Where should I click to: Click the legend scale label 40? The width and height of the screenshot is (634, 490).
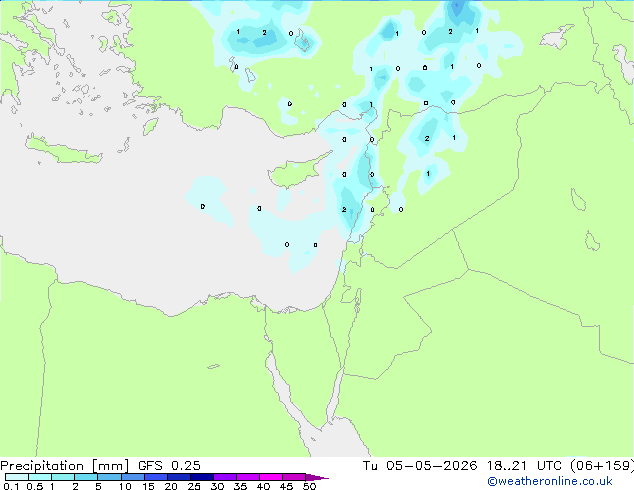[x=263, y=486]
